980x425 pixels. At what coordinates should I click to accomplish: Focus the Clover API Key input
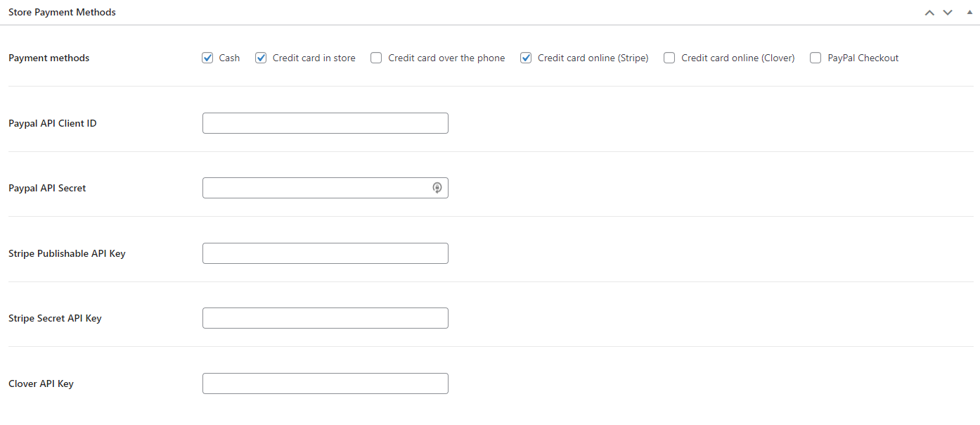tap(325, 383)
